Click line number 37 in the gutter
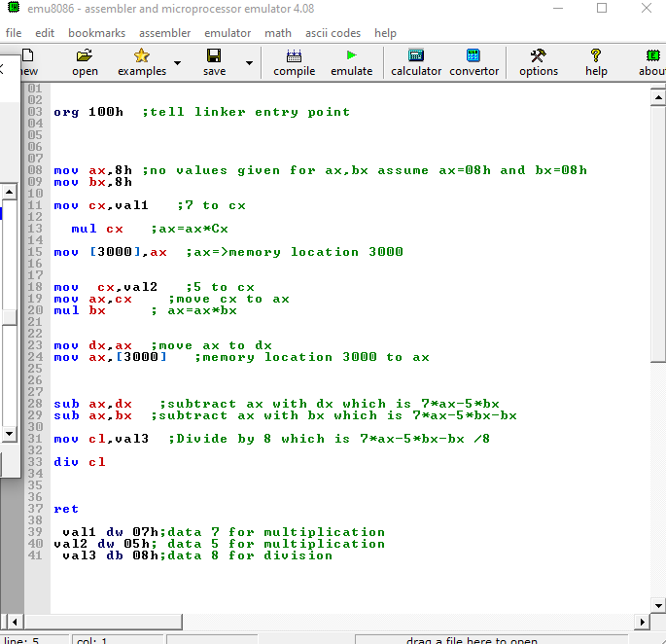Image resolution: width=666 pixels, height=644 pixels. (x=35, y=509)
